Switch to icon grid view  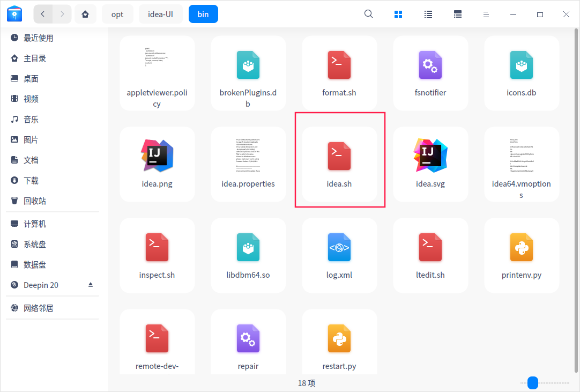398,14
